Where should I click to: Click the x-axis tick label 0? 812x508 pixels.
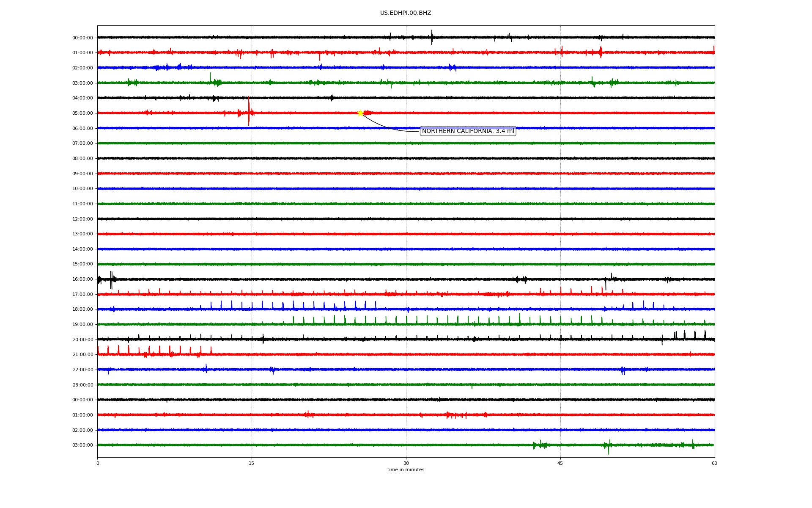point(98,463)
